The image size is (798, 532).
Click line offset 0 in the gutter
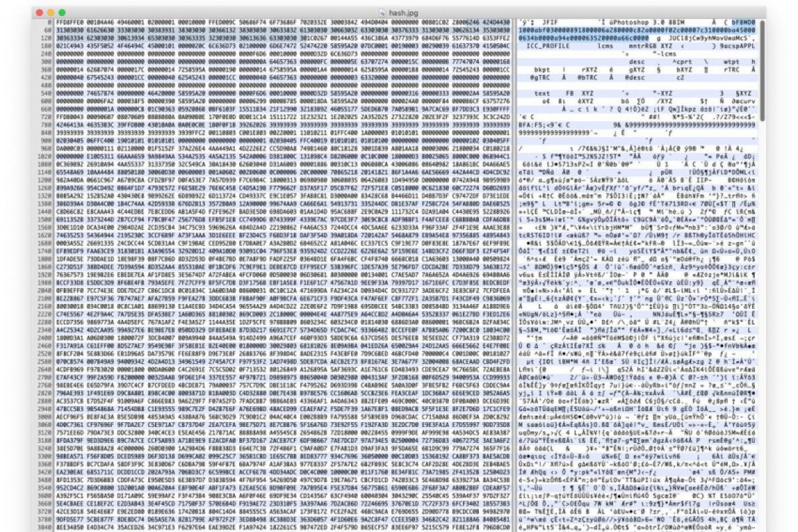[51, 22]
